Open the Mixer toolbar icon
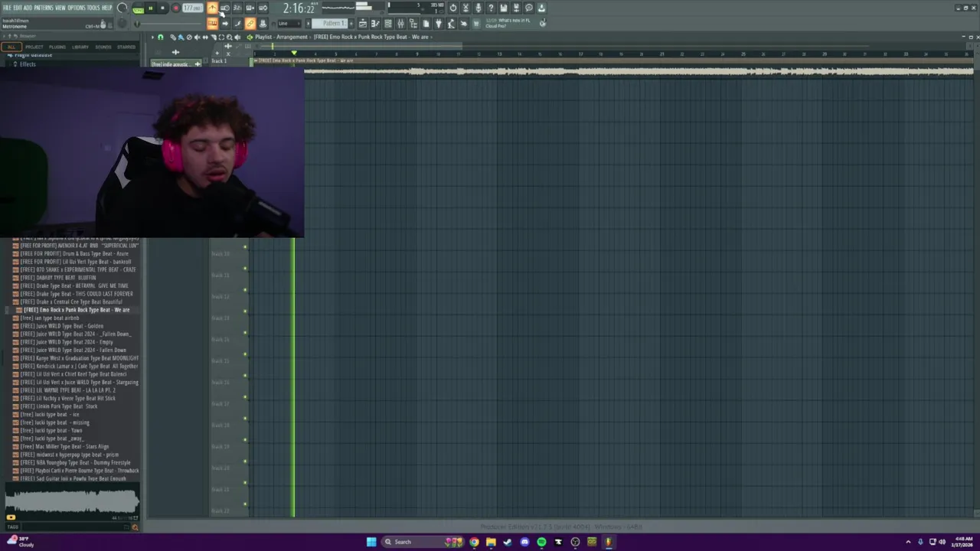Viewport: 980px width, 551px height. click(x=400, y=24)
